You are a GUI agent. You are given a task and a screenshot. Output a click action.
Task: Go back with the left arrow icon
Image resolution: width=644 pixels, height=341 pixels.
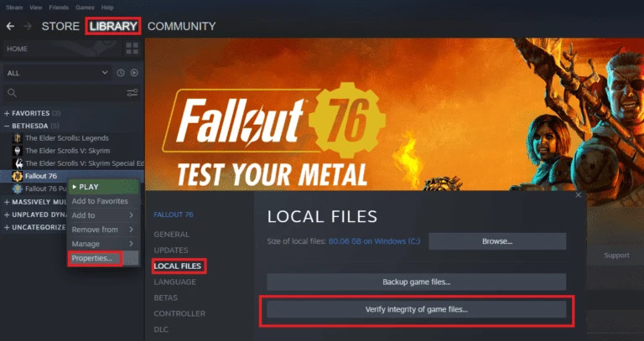10,26
